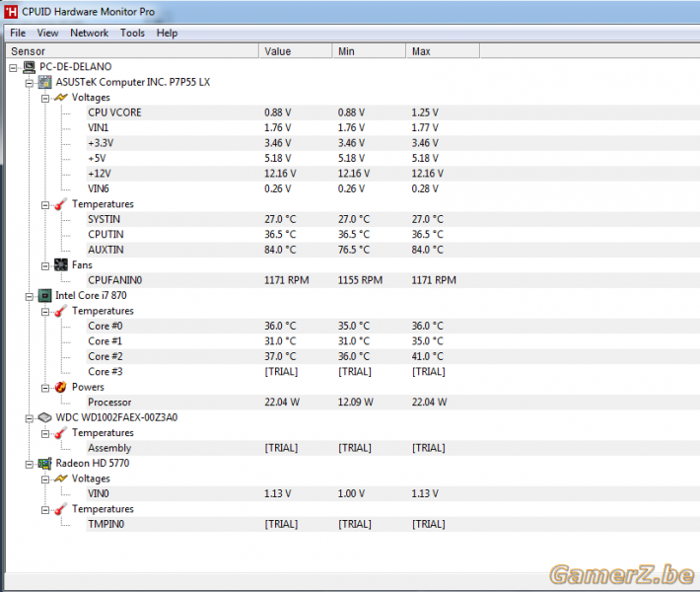
Task: Click the CPUID Hardware Monitor title bar icon
Action: tap(11, 12)
